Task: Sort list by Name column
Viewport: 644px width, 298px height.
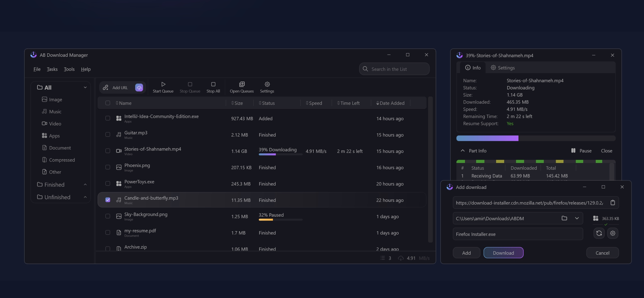Action: coord(124,103)
